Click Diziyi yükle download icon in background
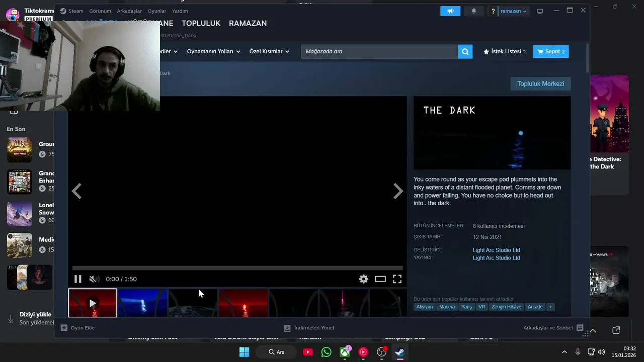The image size is (644, 362). (x=11, y=319)
